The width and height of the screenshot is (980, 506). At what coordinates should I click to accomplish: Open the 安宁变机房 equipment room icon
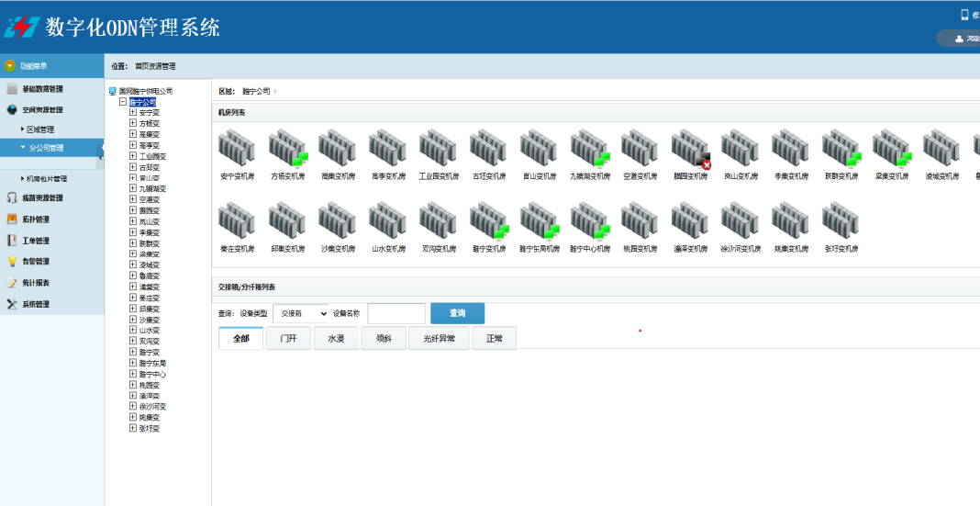point(236,149)
